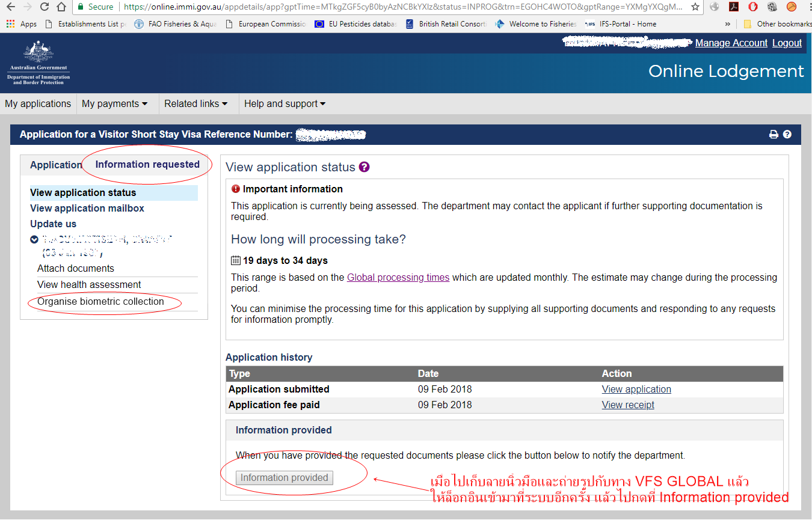
Task: Click the help question mark beside the print icon
Action: pyautogui.click(x=787, y=135)
